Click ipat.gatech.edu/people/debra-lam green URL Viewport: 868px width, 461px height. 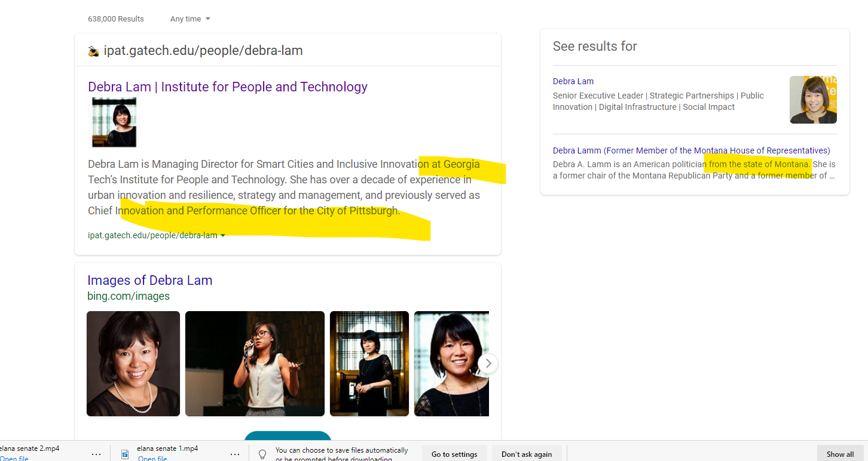(152, 235)
